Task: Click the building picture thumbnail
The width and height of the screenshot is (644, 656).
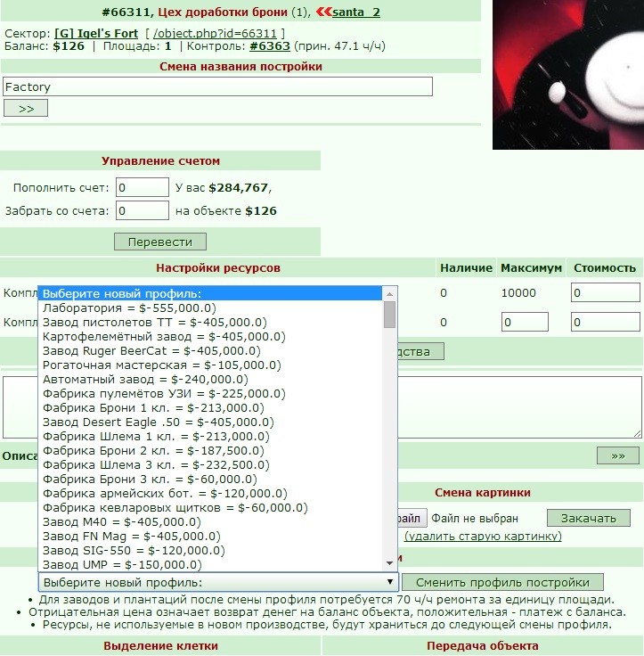Action: coord(568,75)
